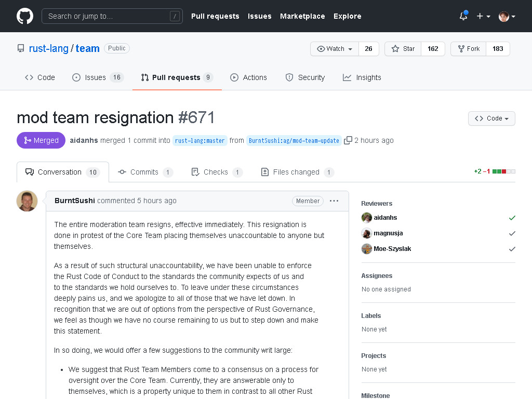Open BurntSushi author link in comment header

[x=75, y=201]
